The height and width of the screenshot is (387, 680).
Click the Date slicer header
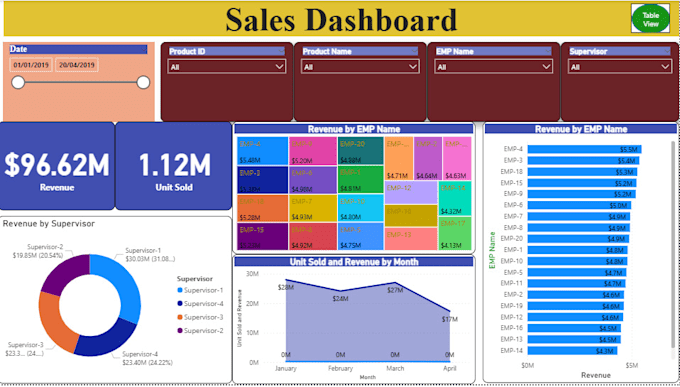[78, 49]
